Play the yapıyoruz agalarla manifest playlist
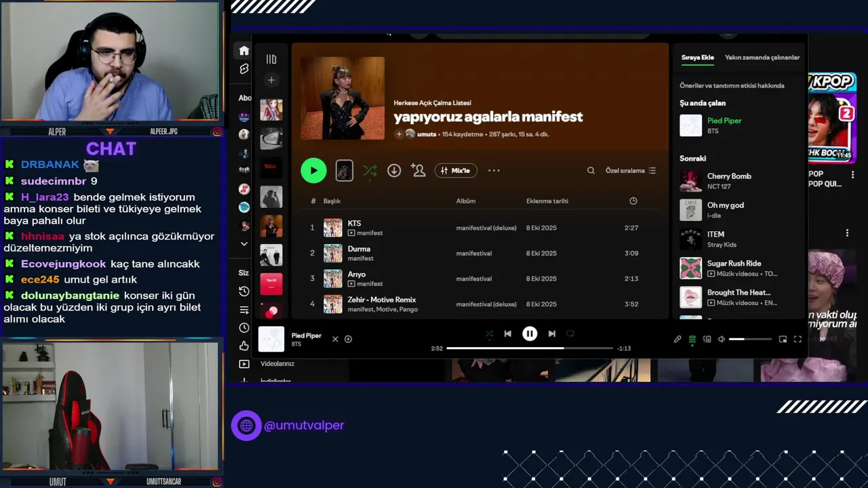 [313, 171]
